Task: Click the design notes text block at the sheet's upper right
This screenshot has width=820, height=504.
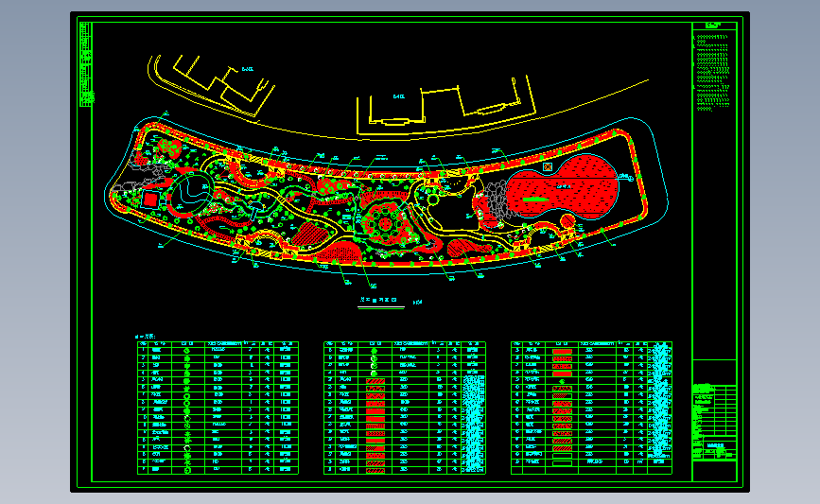Action: [711, 72]
